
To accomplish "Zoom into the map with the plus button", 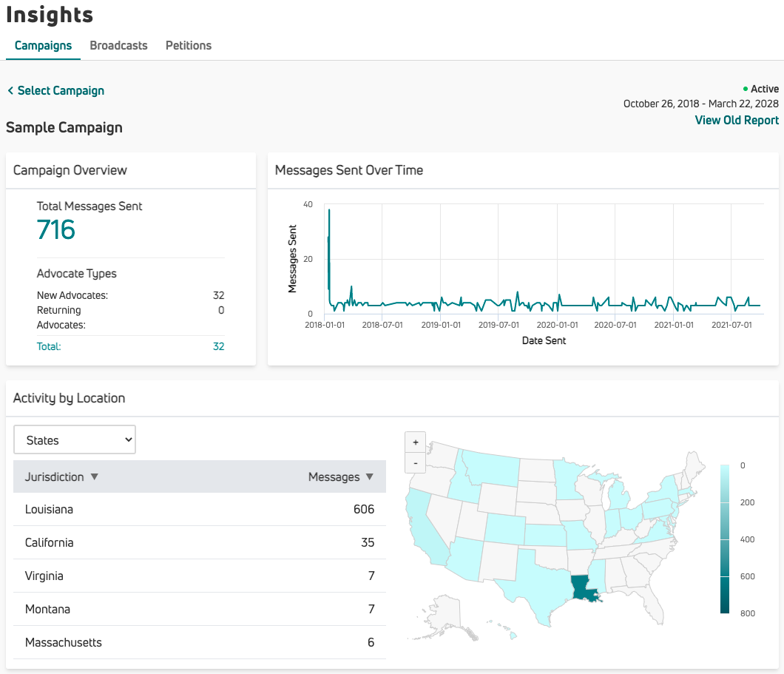I will tap(415, 442).
